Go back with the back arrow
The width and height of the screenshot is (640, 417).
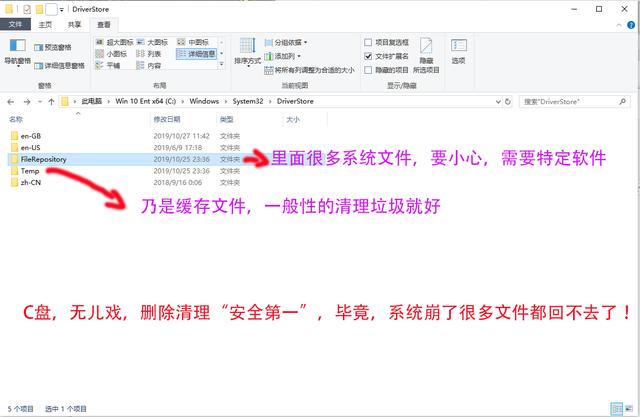click(x=11, y=102)
